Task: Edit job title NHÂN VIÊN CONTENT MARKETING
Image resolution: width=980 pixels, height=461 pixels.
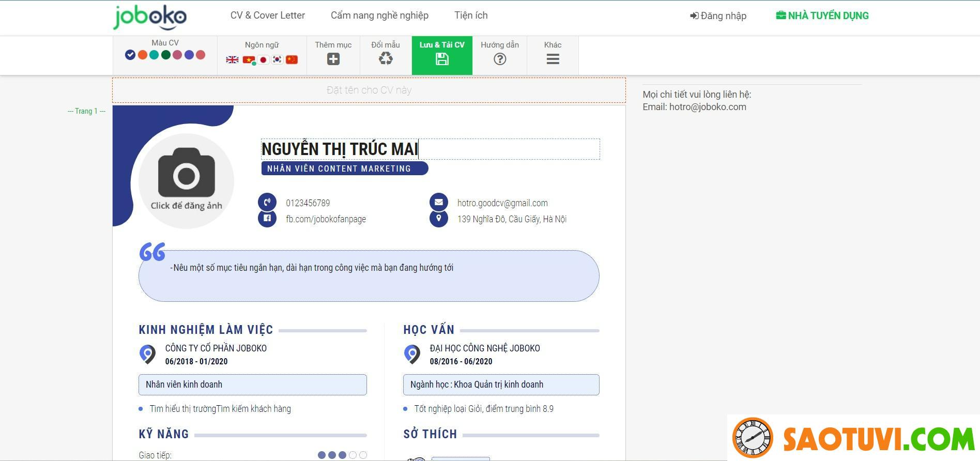Action: [345, 168]
